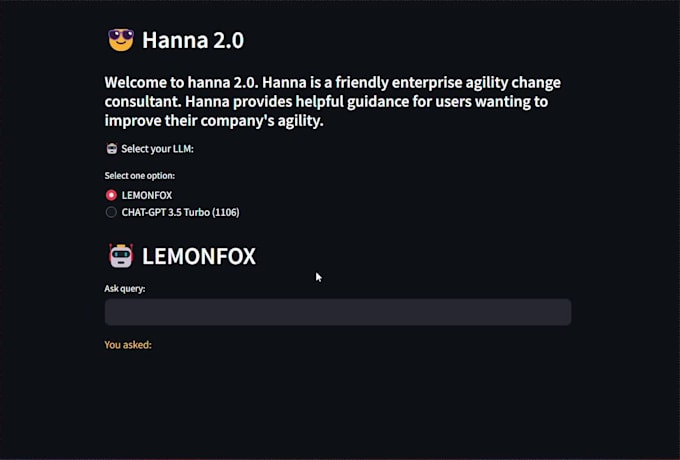Choose the CHAT-GPT 3.5 Turbo radio button

tap(111, 212)
